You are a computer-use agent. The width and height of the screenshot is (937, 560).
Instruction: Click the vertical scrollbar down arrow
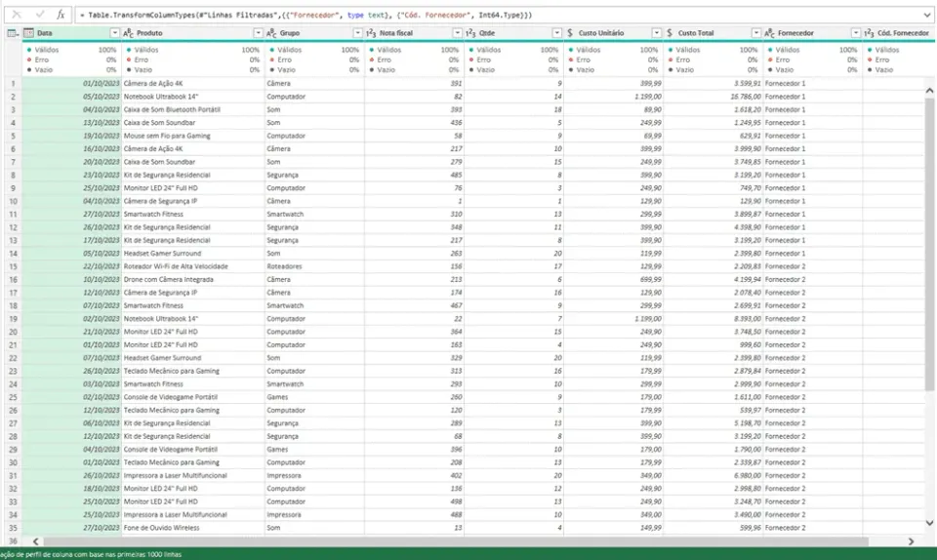coord(929,523)
